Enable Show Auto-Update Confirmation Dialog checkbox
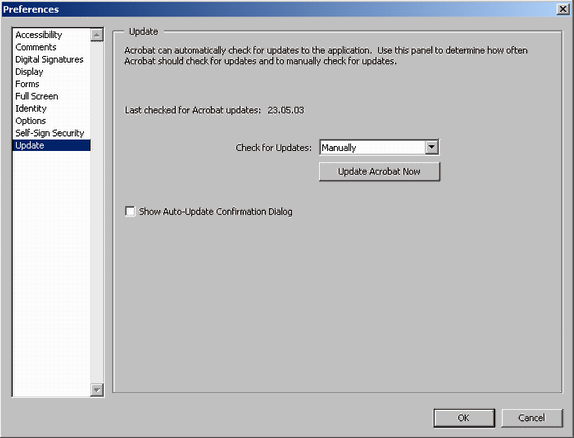The width and height of the screenshot is (574, 438). 130,211
